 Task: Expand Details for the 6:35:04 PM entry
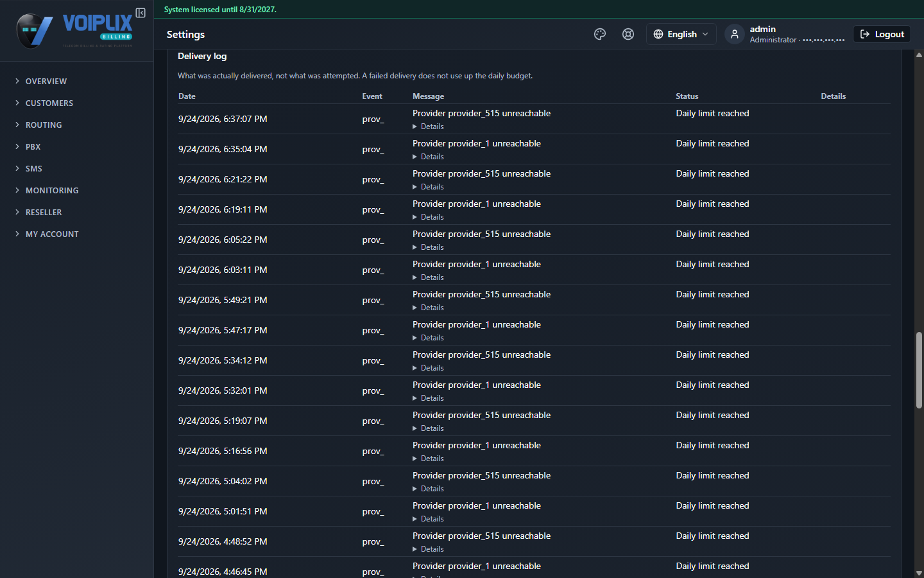[x=428, y=157]
